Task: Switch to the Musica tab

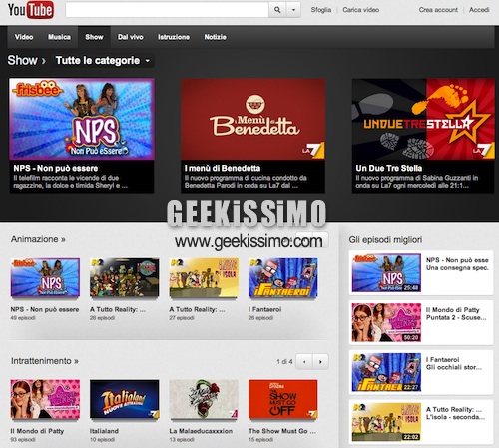Action: 59,37
